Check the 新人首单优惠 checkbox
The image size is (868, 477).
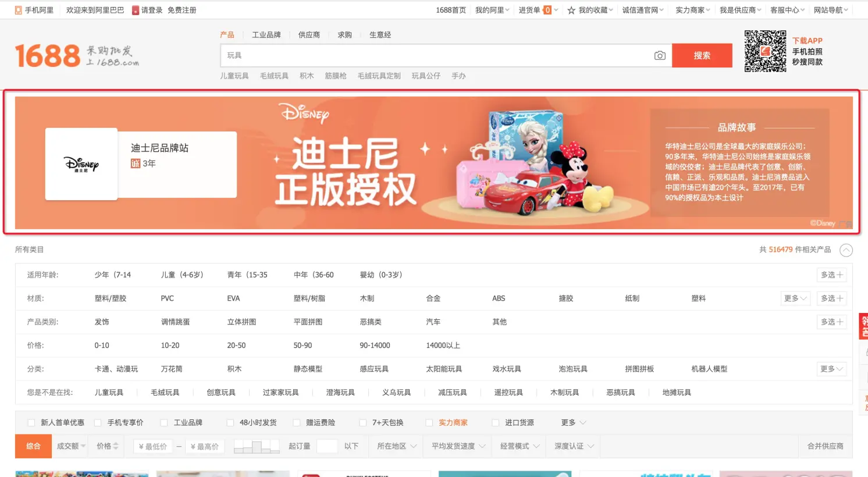(x=31, y=423)
